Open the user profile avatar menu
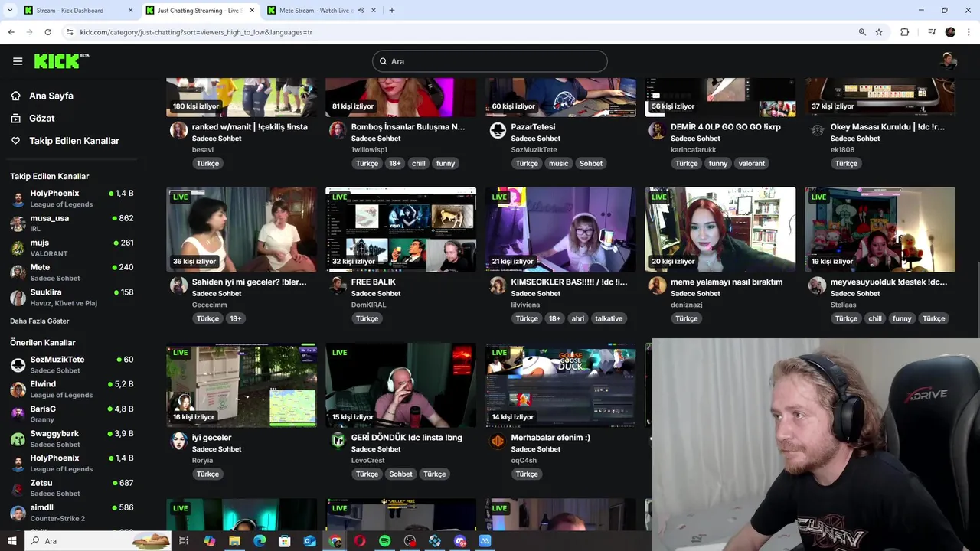The image size is (980, 551). (x=949, y=61)
